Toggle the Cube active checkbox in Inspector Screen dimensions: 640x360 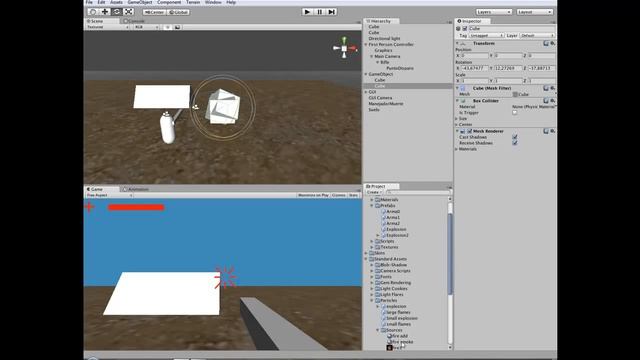(464, 29)
